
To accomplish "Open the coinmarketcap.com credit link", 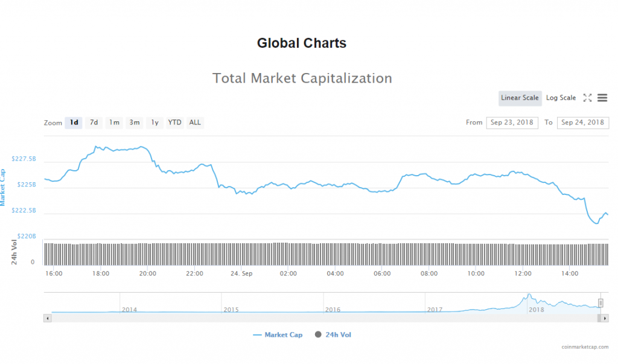I will click(x=584, y=347).
